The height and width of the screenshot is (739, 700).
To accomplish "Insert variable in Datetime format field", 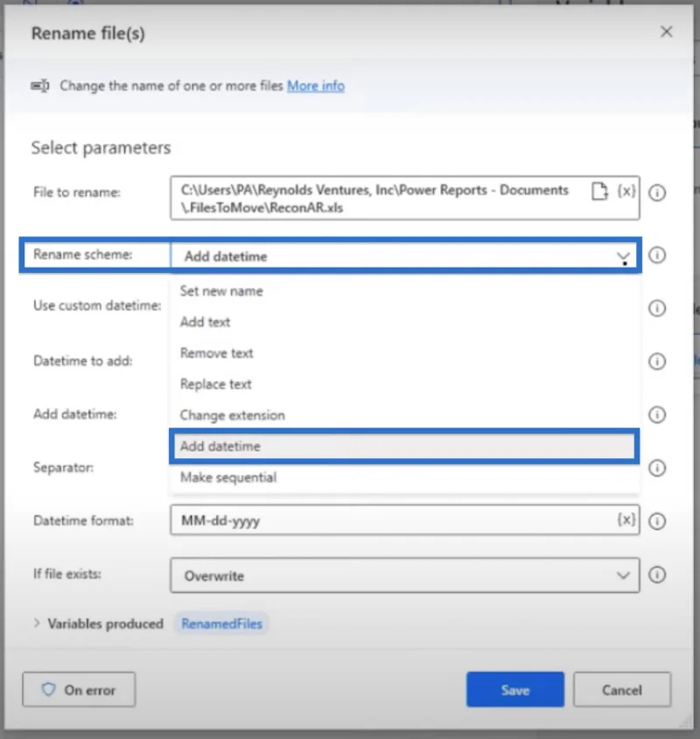I will (626, 519).
